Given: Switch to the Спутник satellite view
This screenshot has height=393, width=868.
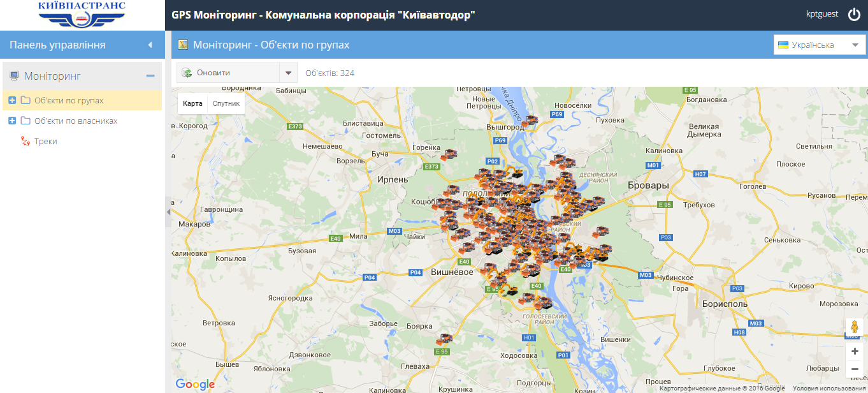Looking at the screenshot, I should [226, 103].
